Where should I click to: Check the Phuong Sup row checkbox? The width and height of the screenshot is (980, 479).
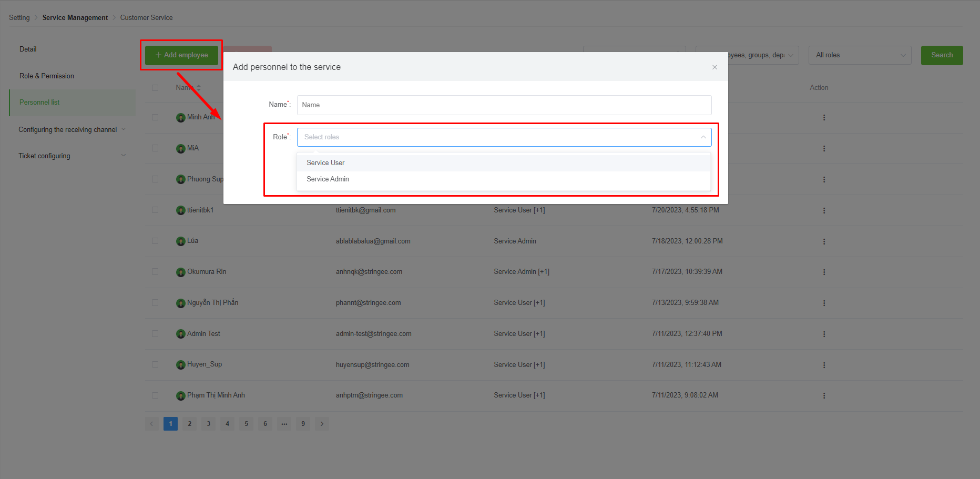[155, 179]
